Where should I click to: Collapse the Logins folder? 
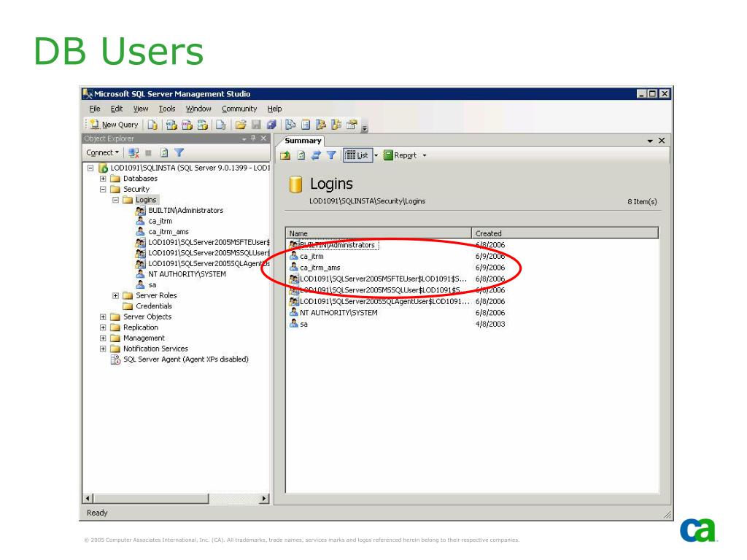point(115,200)
